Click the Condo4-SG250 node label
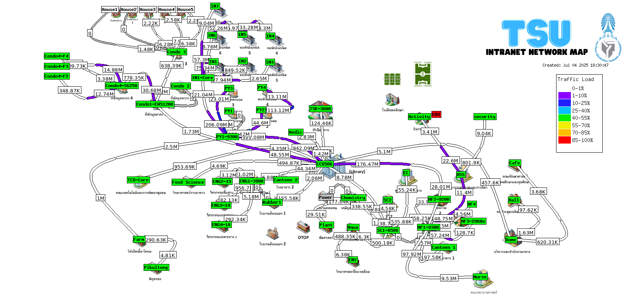Viewport: 644px width, 303px height. [x=121, y=86]
